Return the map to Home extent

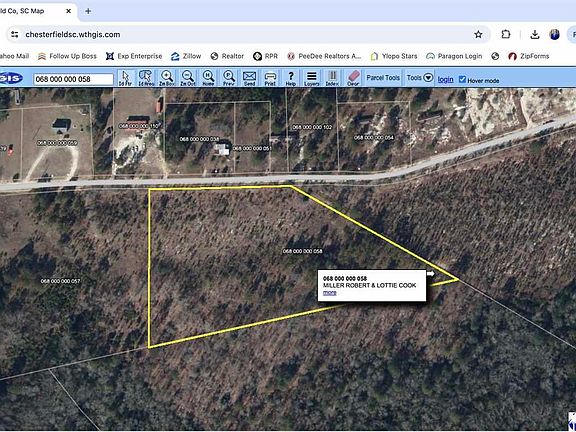(x=208, y=78)
